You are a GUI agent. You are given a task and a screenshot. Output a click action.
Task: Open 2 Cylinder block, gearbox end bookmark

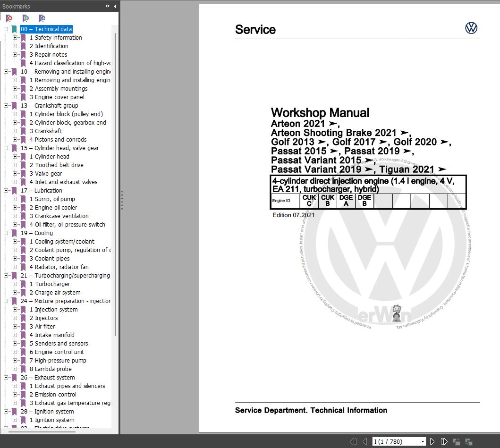68,122
